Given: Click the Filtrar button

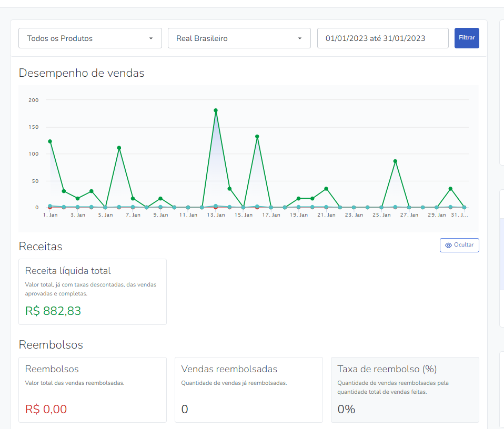Looking at the screenshot, I should tap(467, 38).
